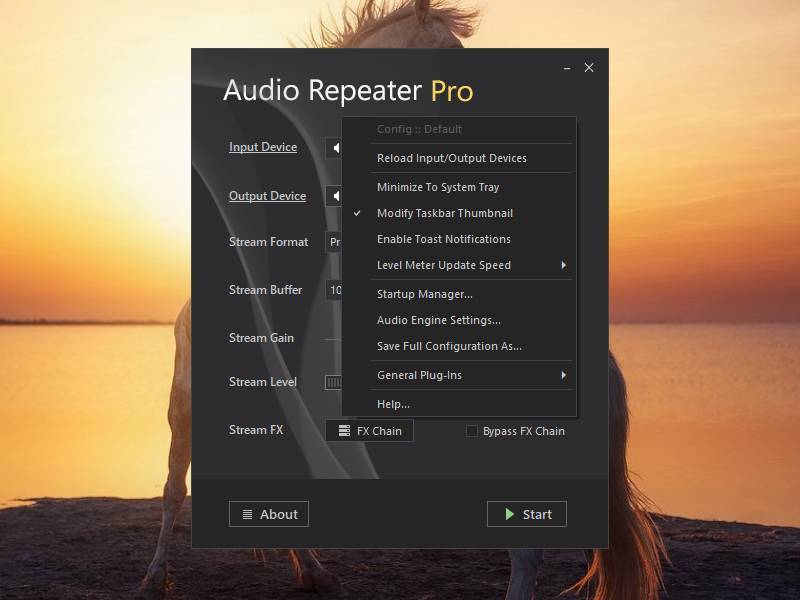The height and width of the screenshot is (600, 800).
Task: Click the list icon on About button
Action: click(247, 514)
